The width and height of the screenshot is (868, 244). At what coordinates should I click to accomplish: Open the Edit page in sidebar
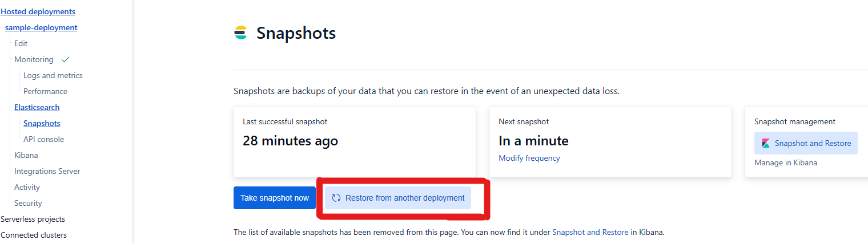pyautogui.click(x=21, y=43)
